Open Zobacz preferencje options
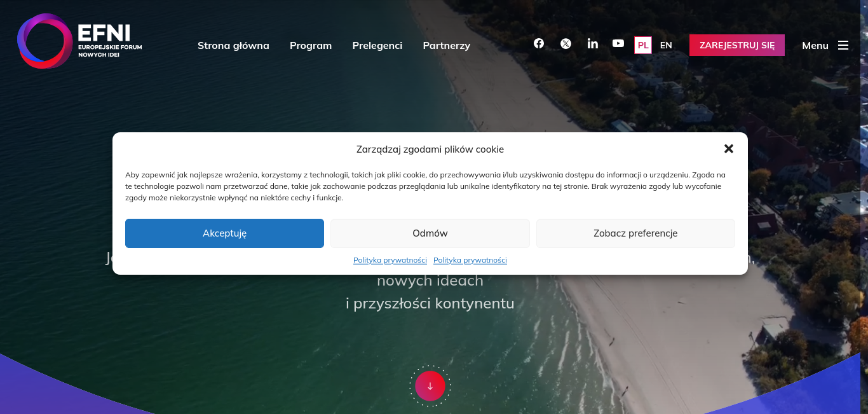Viewport: 868px width, 414px height. (635, 233)
